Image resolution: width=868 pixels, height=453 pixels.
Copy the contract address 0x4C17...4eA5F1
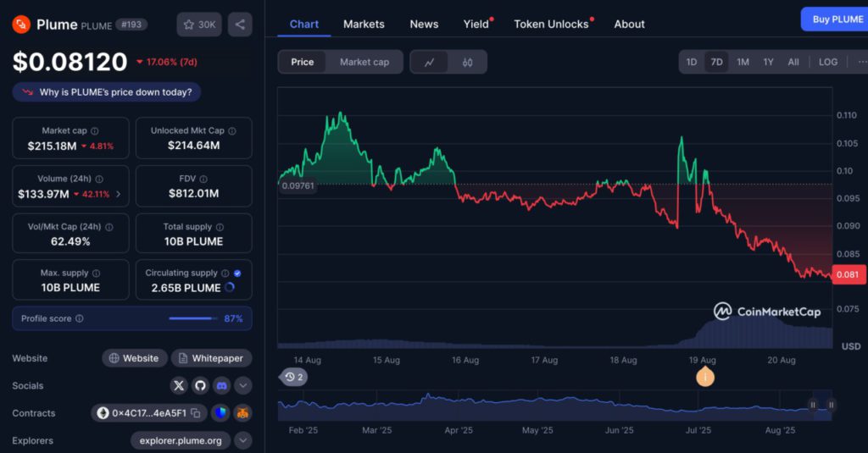pyautogui.click(x=195, y=413)
